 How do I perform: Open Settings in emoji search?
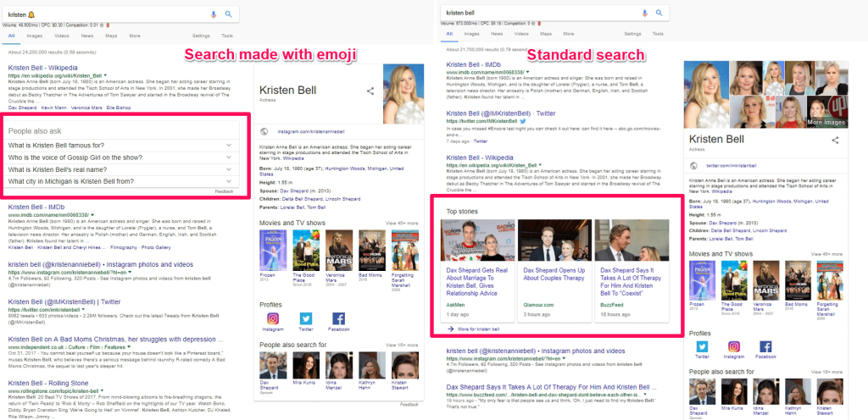tap(201, 36)
